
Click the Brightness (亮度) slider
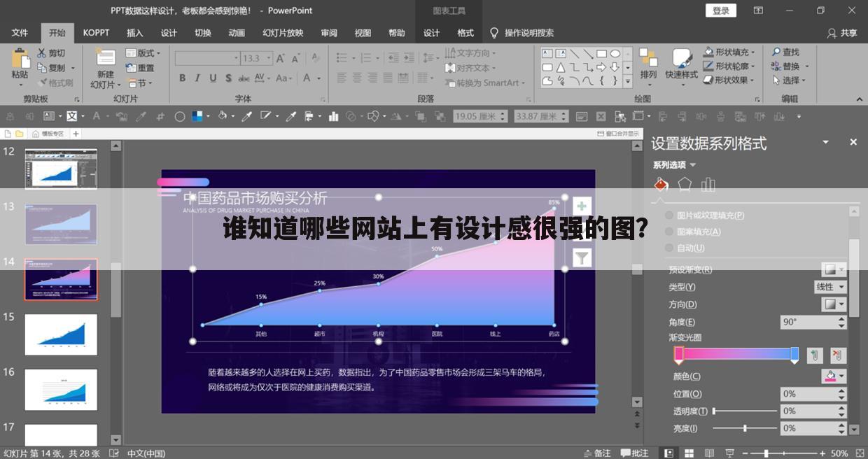pos(745,428)
